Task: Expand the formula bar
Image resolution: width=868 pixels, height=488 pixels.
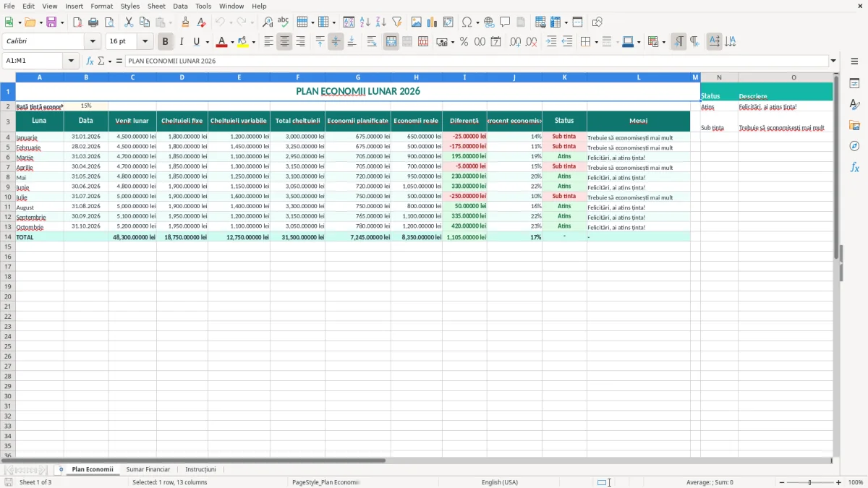Action: pyautogui.click(x=833, y=61)
